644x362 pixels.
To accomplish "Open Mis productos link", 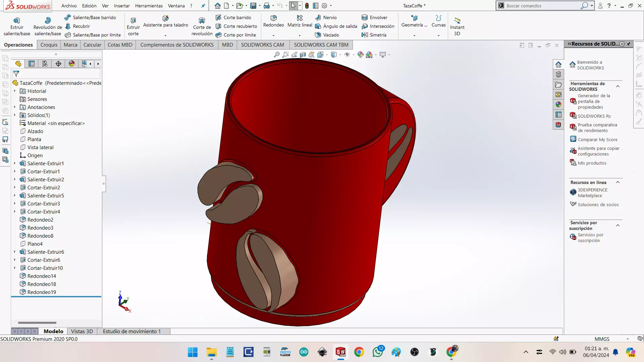I will coord(592,163).
